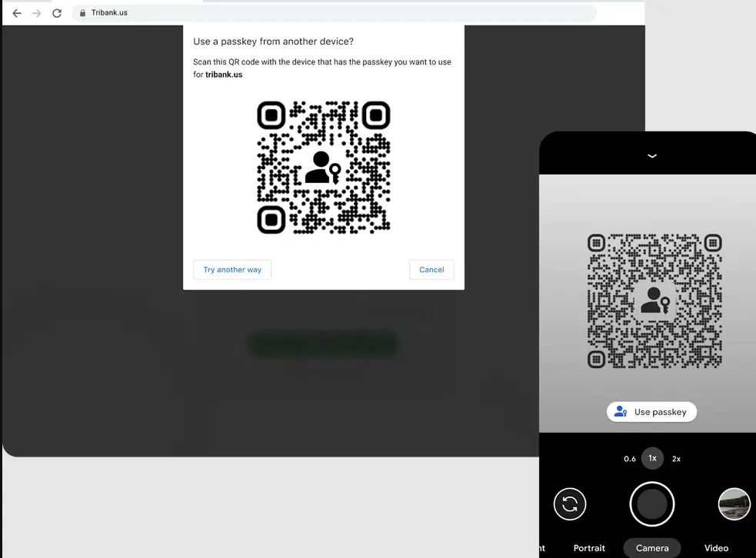Image resolution: width=756 pixels, height=558 pixels.
Task: Select the 0.6 zoom level on the camera
Action: 630,459
